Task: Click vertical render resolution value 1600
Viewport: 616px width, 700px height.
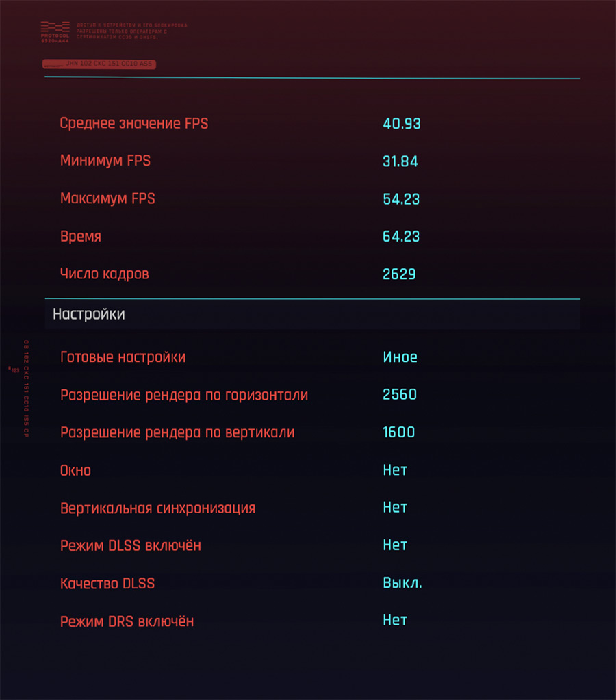Action: coord(399,432)
